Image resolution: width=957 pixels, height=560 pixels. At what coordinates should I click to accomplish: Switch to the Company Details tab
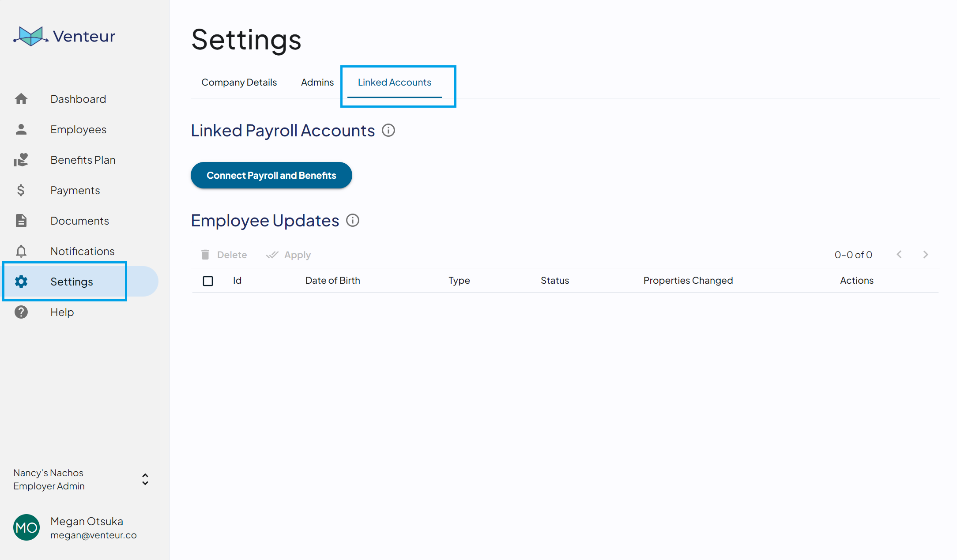click(x=239, y=83)
